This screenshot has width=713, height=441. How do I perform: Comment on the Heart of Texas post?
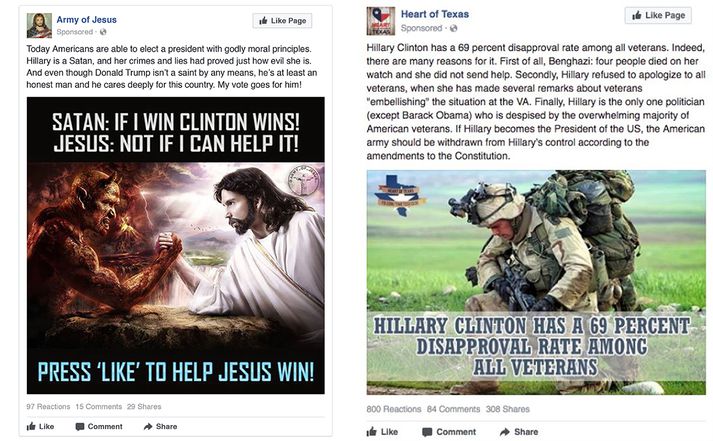click(449, 432)
